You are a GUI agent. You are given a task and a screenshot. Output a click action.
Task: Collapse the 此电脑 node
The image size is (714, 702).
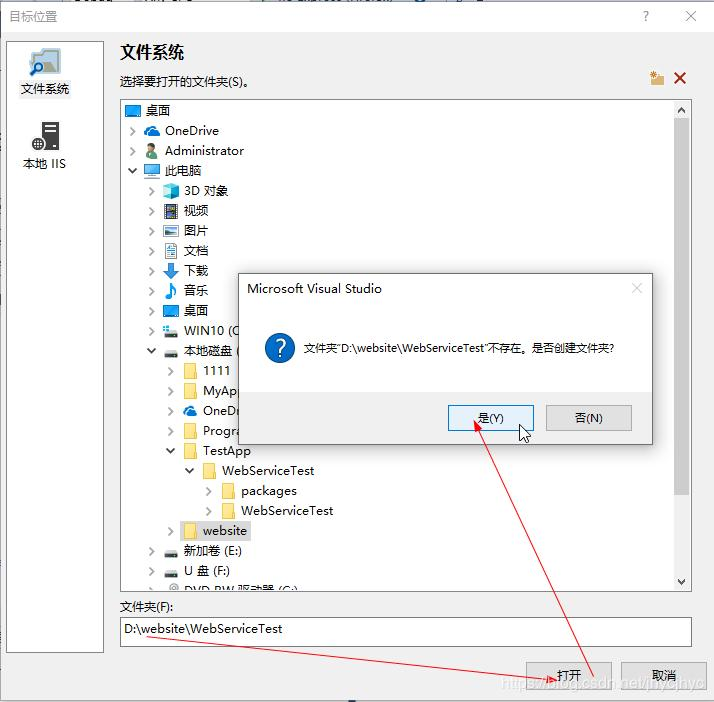[x=133, y=171]
